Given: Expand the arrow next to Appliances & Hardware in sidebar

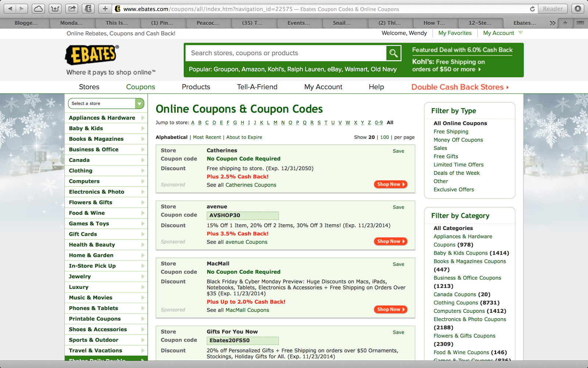Looking at the screenshot, I should [143, 118].
